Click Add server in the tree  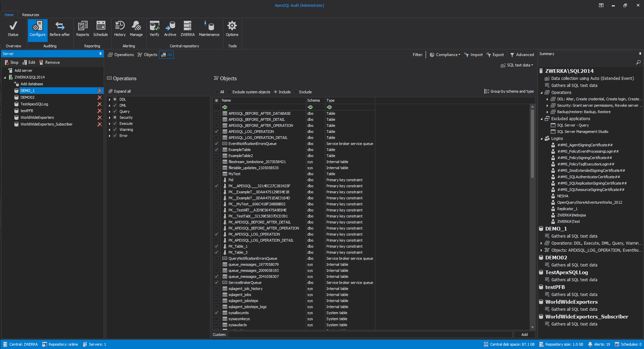point(20,70)
